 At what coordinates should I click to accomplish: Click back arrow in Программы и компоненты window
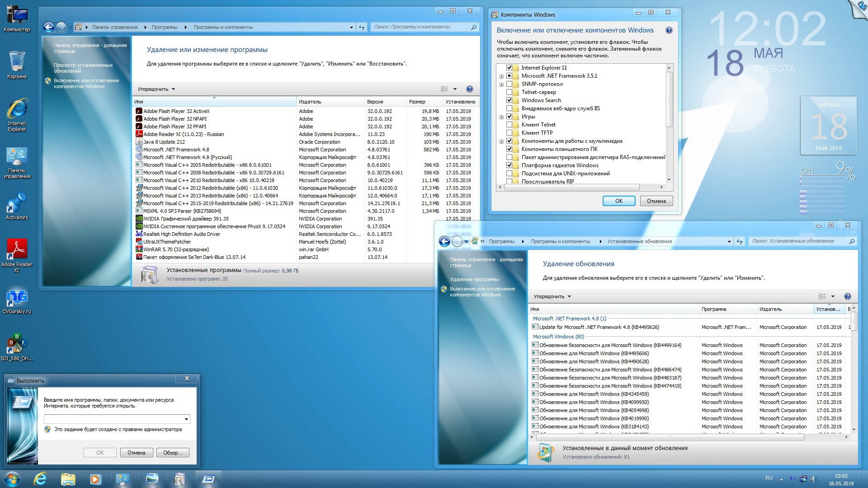tap(48, 27)
